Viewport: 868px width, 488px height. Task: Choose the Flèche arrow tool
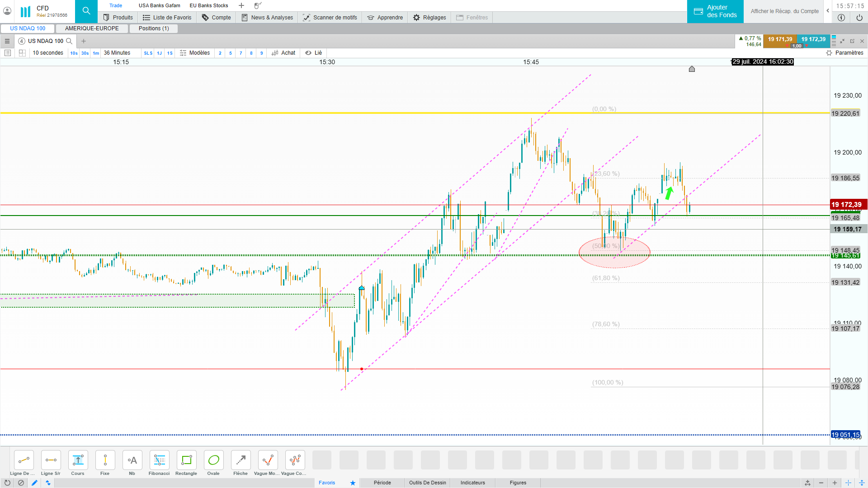coord(241,460)
